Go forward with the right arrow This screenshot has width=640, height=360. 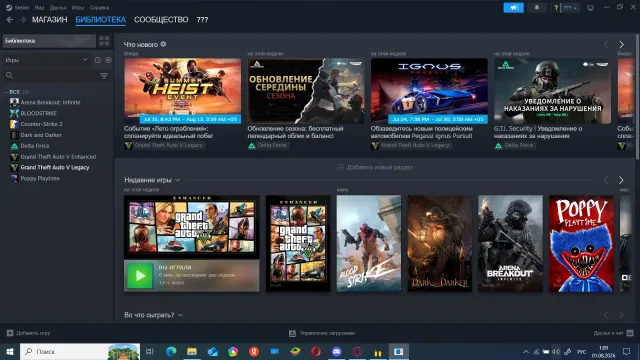pyautogui.click(x=23, y=20)
